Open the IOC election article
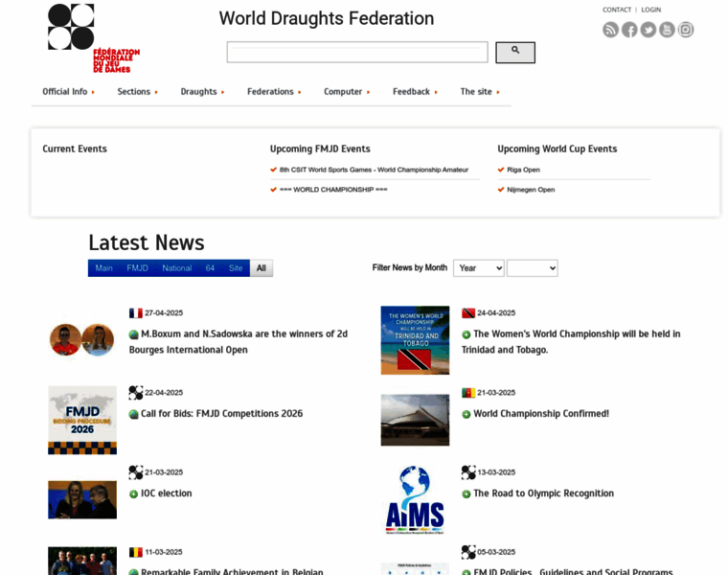The width and height of the screenshot is (728, 575). click(x=167, y=494)
